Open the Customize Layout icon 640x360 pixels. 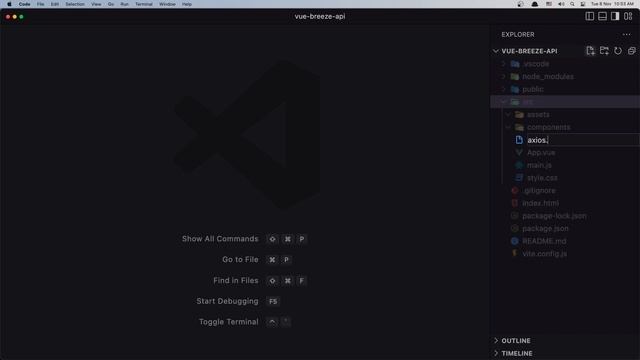628,16
